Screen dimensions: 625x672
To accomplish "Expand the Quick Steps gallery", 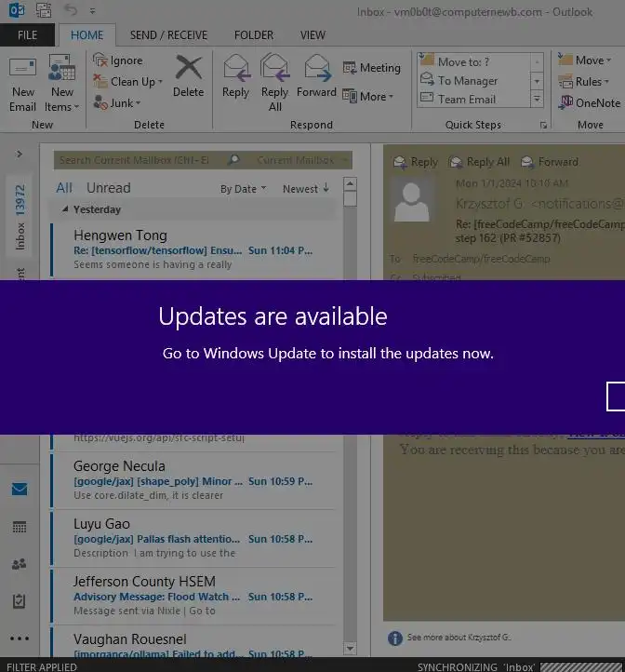I will (x=537, y=100).
